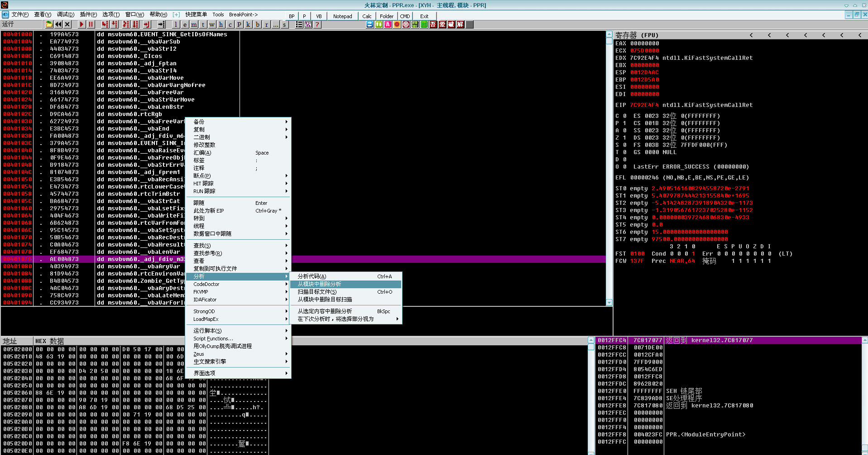The height and width of the screenshot is (455, 868).
Task: Open the BreakPoint-> menu item
Action: point(243,14)
